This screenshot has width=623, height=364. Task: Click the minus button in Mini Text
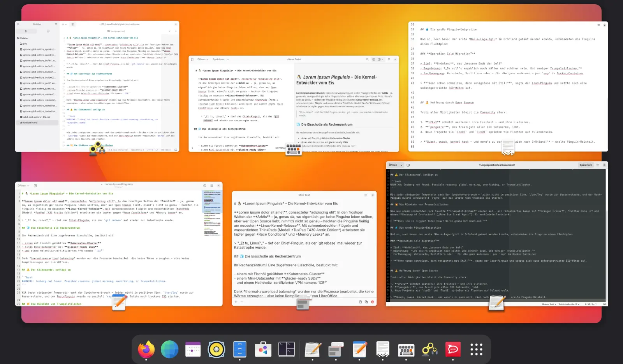click(242, 302)
